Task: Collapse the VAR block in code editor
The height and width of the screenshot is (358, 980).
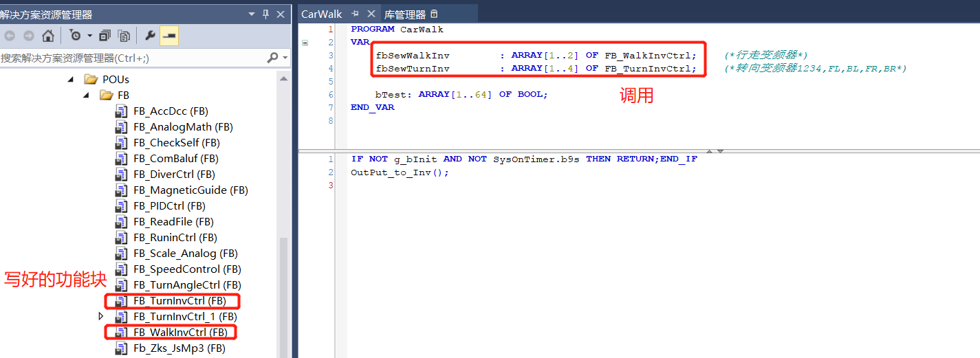Action: click(x=305, y=43)
